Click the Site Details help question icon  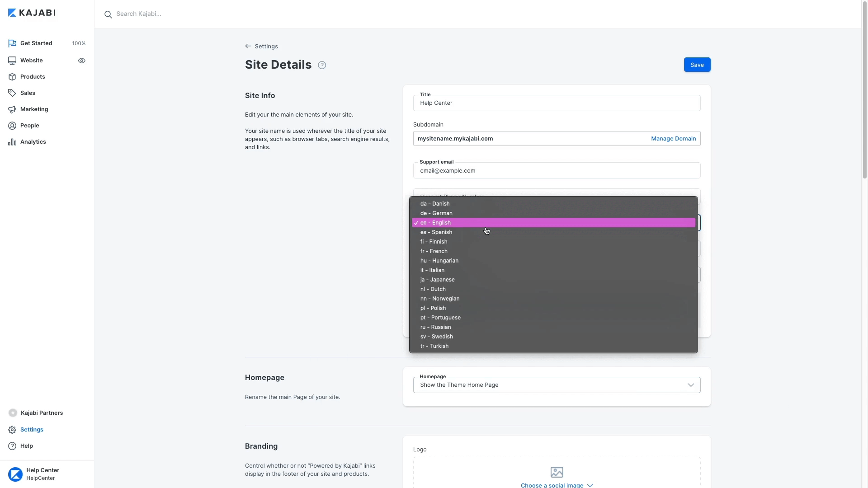point(322,65)
